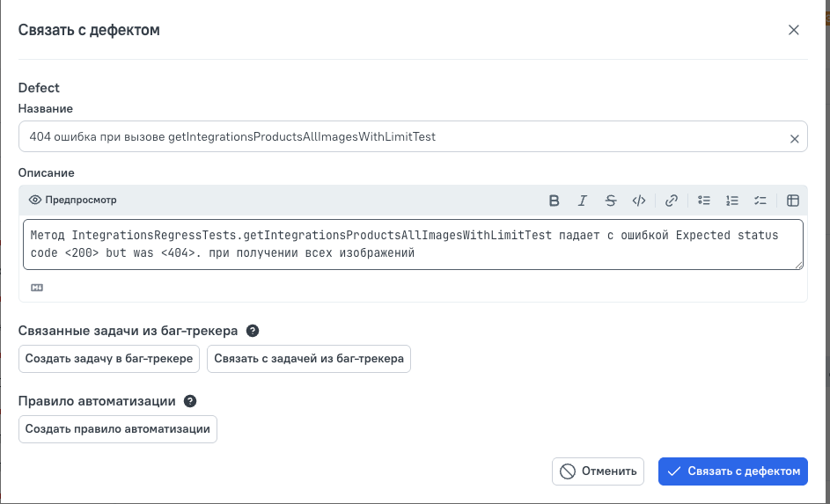This screenshot has height=504, width=830.
Task: Click Создать правило автоматизации button
Action: click(x=118, y=429)
